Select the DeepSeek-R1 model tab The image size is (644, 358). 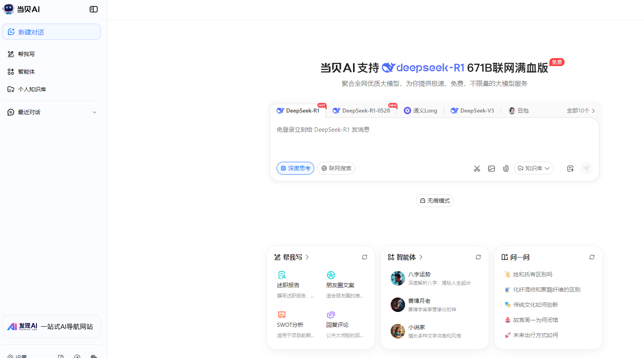[x=298, y=111]
